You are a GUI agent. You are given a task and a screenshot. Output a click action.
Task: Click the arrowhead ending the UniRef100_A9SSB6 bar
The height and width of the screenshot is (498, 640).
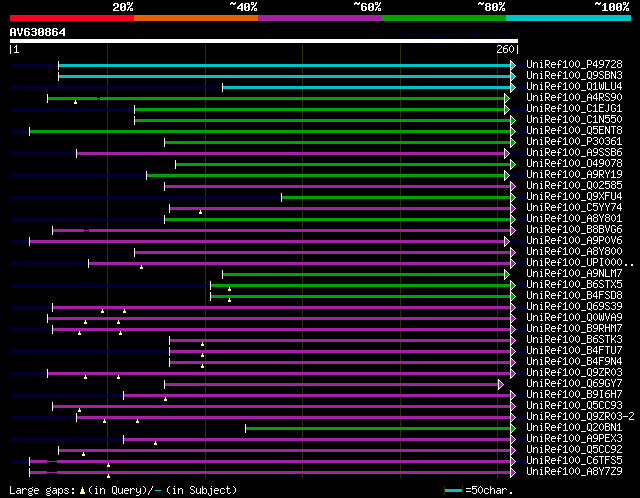[x=507, y=153]
